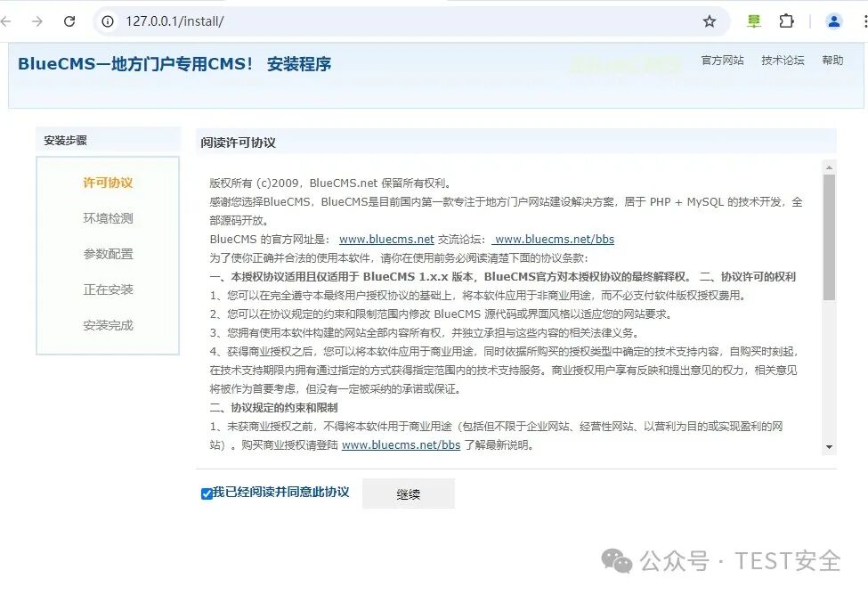Viewport: 868px width, 595px height.
Task: Open the extensions puzzle icon
Action: pos(786,21)
